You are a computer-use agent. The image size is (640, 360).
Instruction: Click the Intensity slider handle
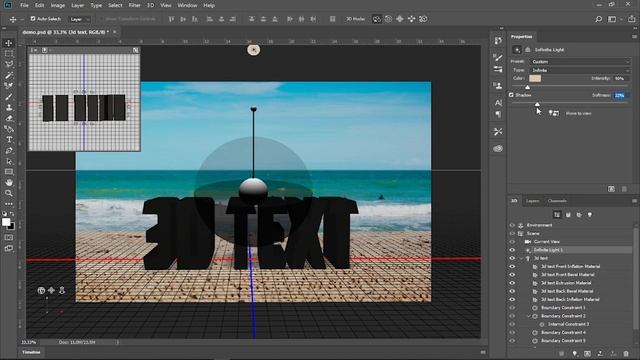point(527,87)
